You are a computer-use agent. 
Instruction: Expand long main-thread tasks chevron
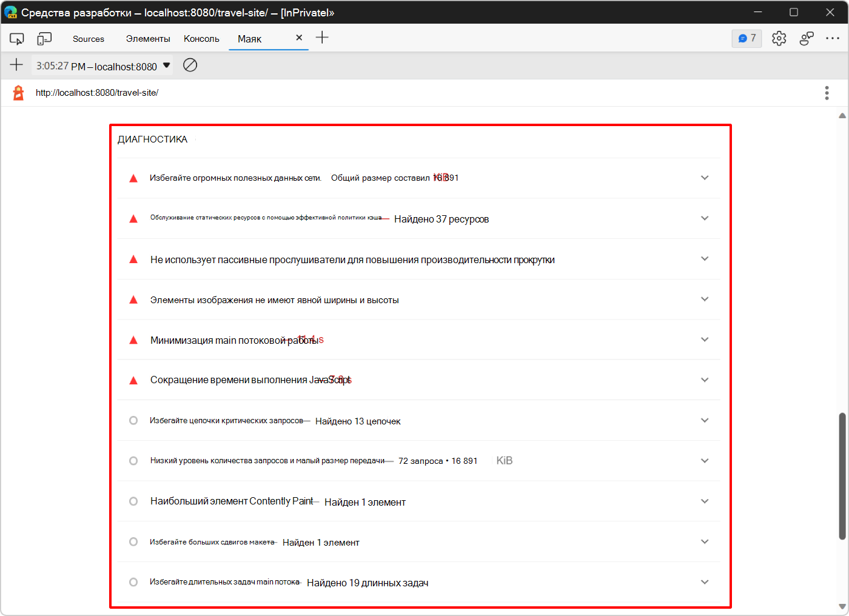(705, 582)
